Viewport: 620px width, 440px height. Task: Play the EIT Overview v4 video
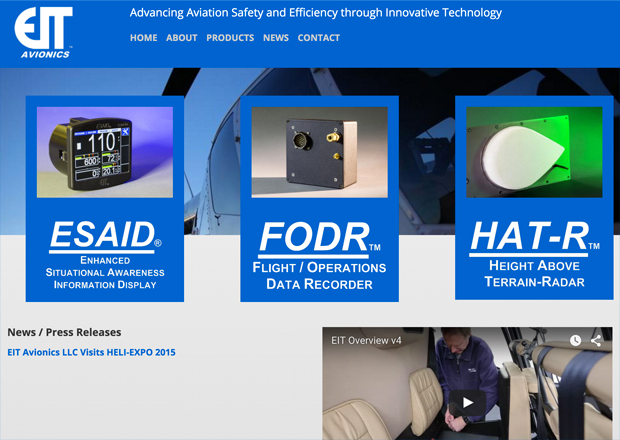(x=467, y=402)
